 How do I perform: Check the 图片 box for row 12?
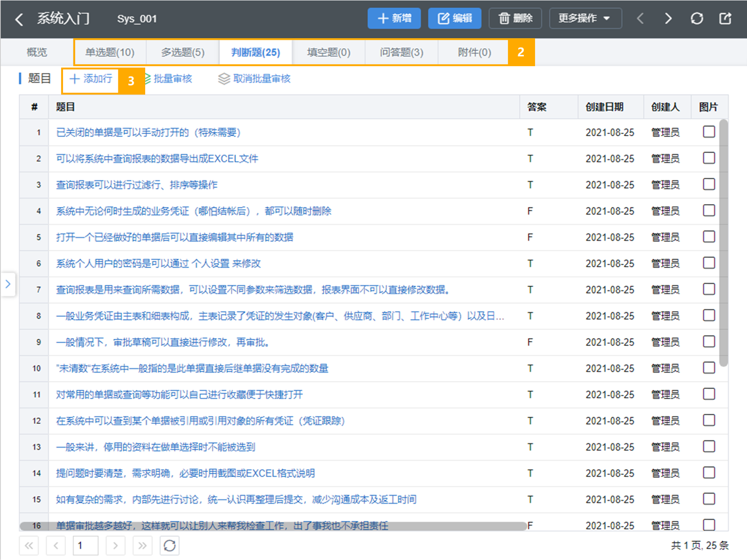click(709, 421)
